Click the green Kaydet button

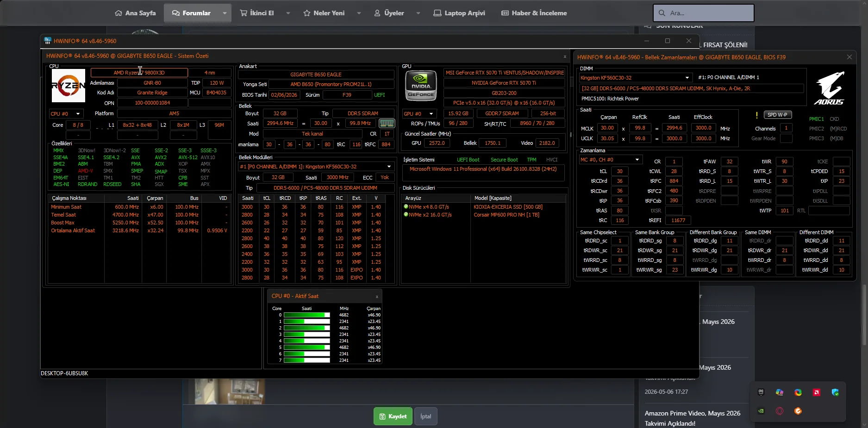(393, 416)
